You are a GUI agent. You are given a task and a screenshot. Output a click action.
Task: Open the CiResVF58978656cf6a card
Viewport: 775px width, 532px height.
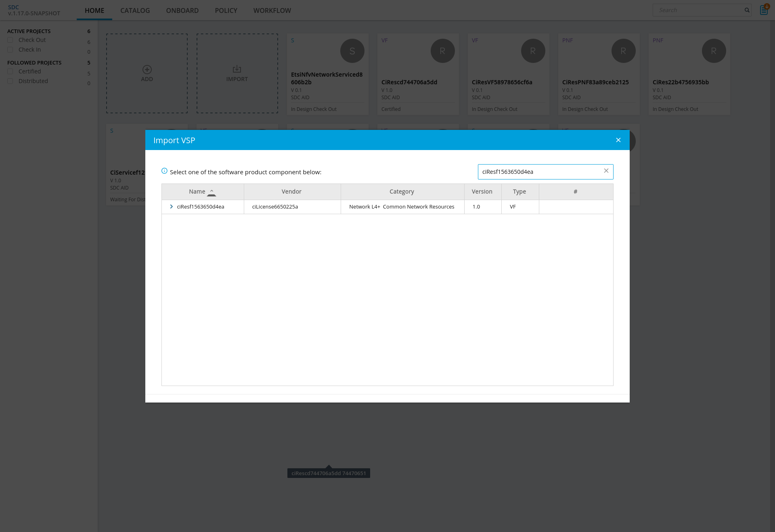tap(509, 74)
